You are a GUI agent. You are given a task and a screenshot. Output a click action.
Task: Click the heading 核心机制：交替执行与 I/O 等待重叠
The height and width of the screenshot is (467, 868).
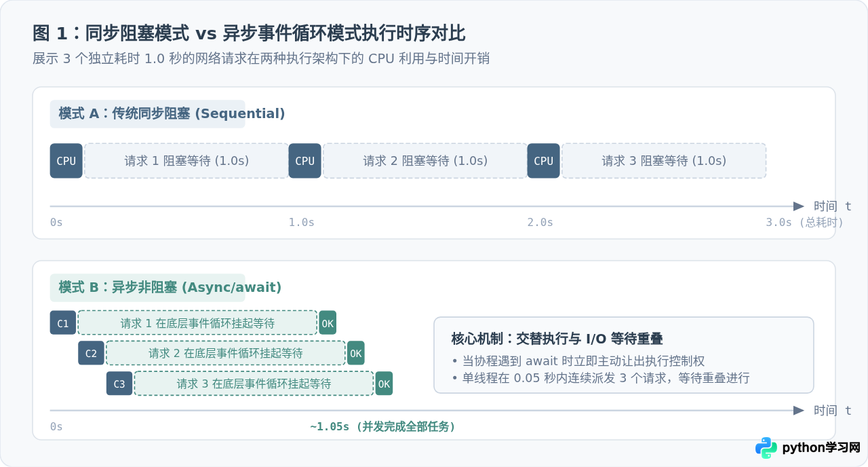pyautogui.click(x=557, y=339)
